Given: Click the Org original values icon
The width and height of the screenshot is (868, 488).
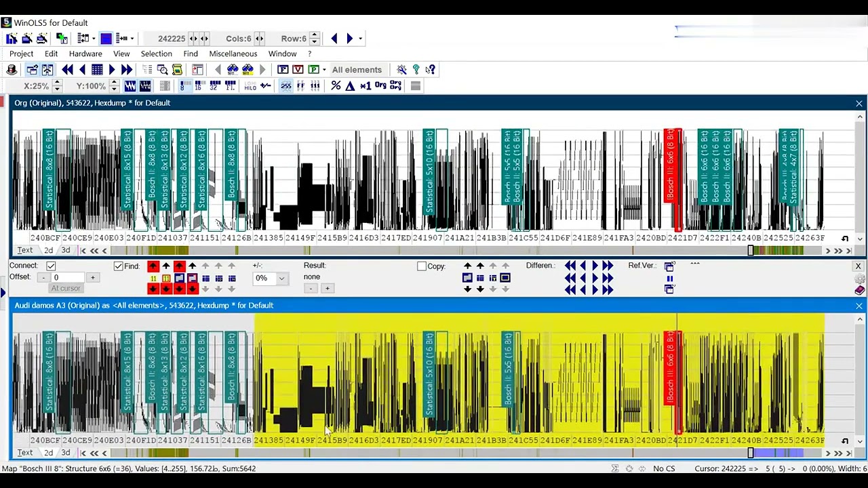Looking at the screenshot, I should [x=380, y=86].
